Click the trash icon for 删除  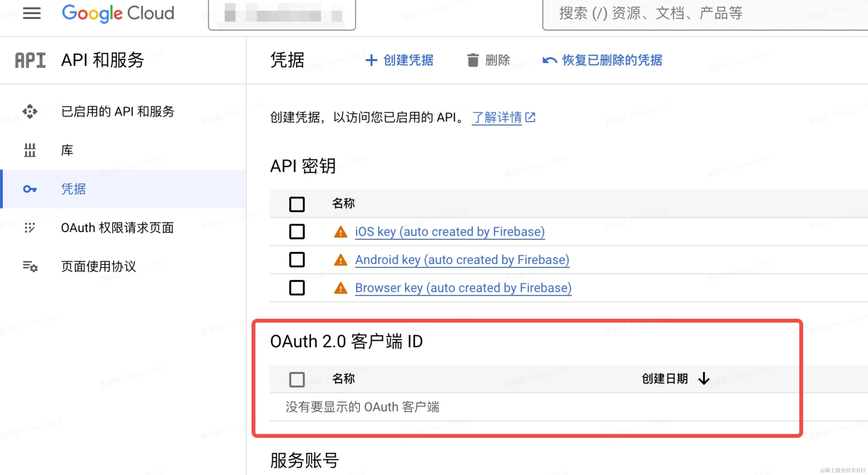click(x=473, y=60)
